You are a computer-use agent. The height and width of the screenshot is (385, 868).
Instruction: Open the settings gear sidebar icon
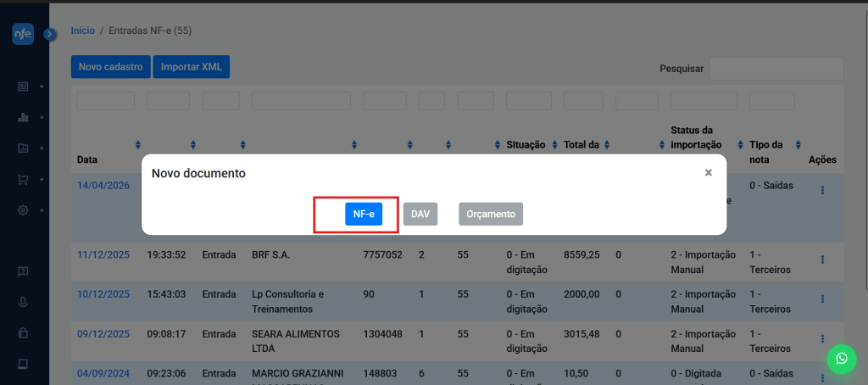(x=23, y=210)
